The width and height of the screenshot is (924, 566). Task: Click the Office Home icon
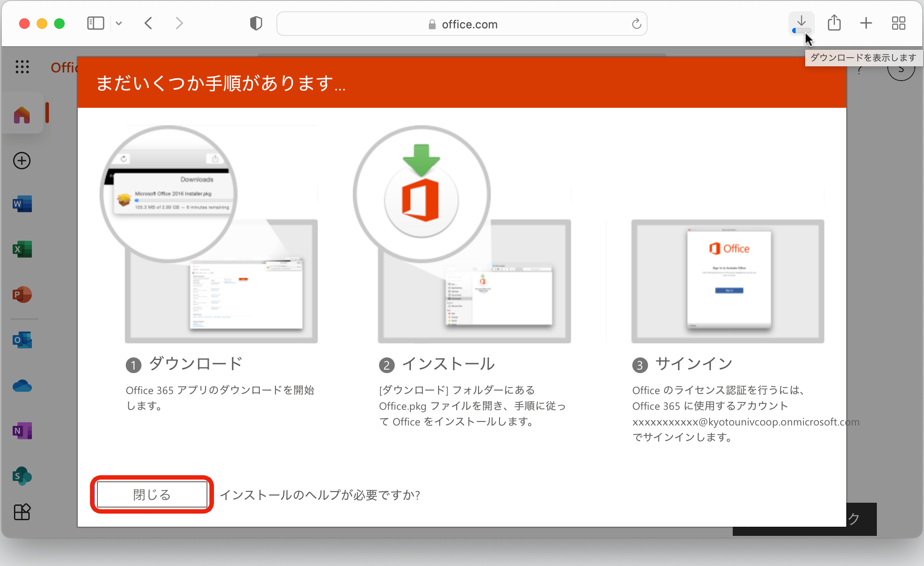[22, 115]
